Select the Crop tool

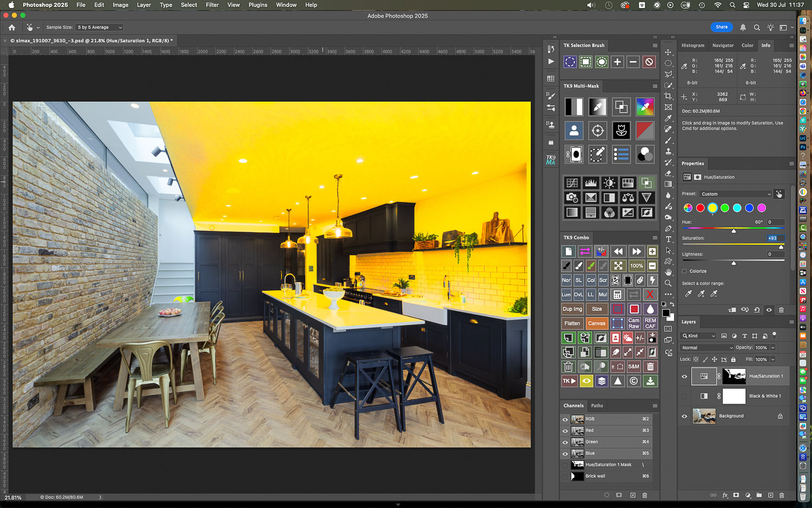[x=669, y=96]
